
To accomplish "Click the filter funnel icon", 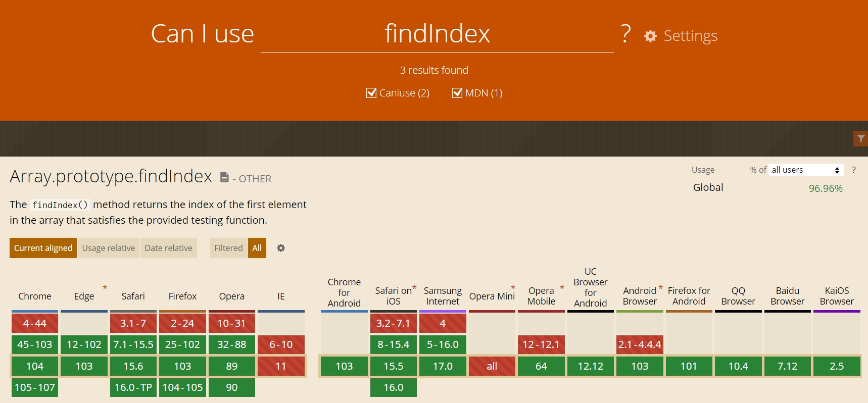I will click(x=860, y=138).
